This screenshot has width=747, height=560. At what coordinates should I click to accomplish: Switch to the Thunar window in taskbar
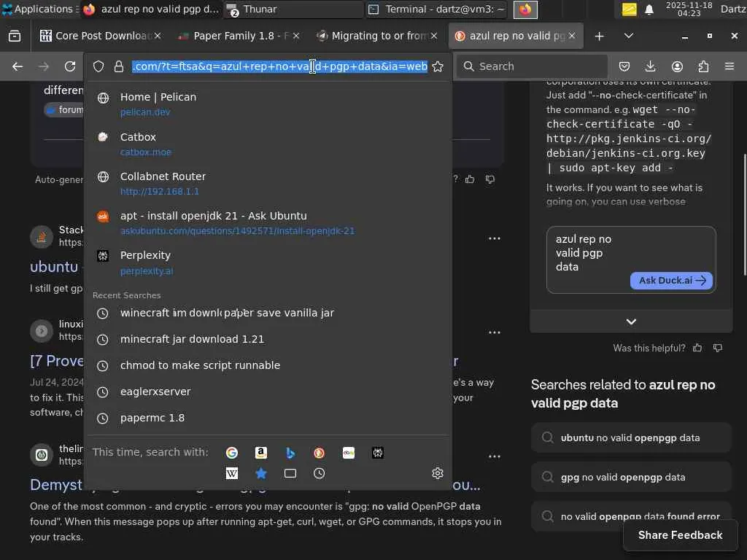(293, 9)
